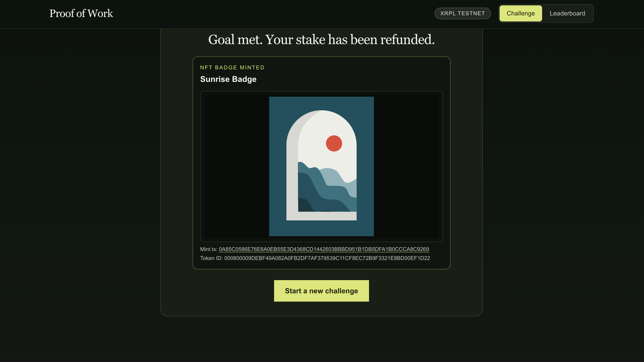This screenshot has height=362, width=644.
Task: Click black area left of badge artwork
Action: 236,166
